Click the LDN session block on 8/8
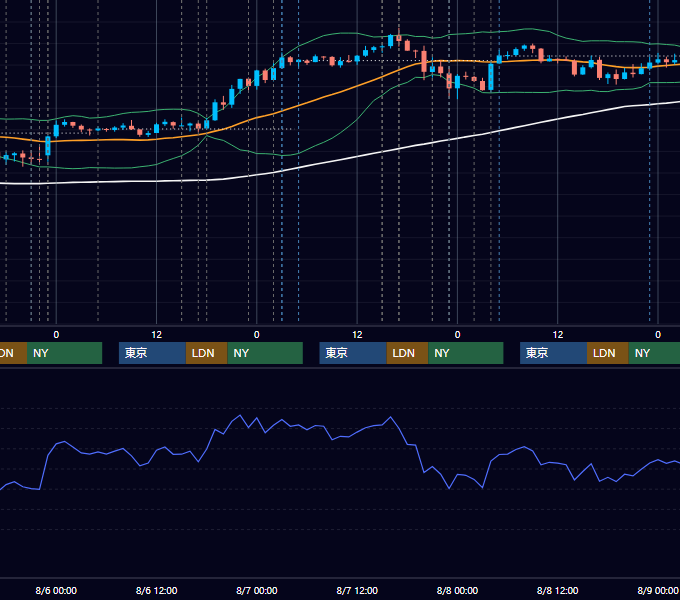The width and height of the screenshot is (680, 600). [x=608, y=353]
